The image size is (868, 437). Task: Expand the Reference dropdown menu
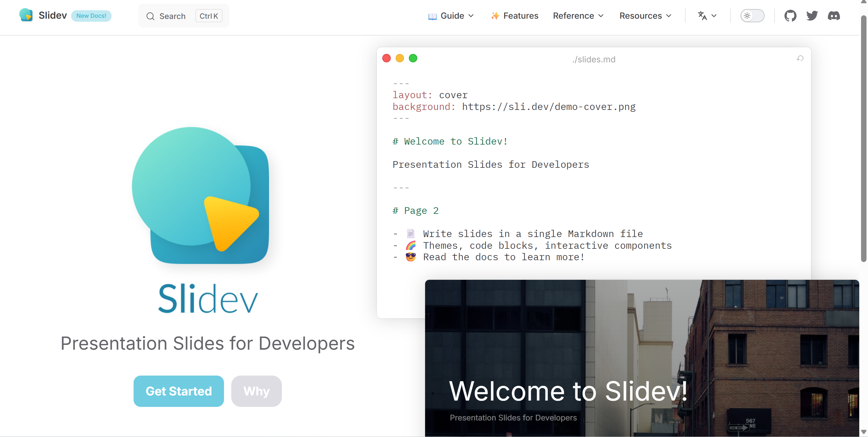(578, 15)
